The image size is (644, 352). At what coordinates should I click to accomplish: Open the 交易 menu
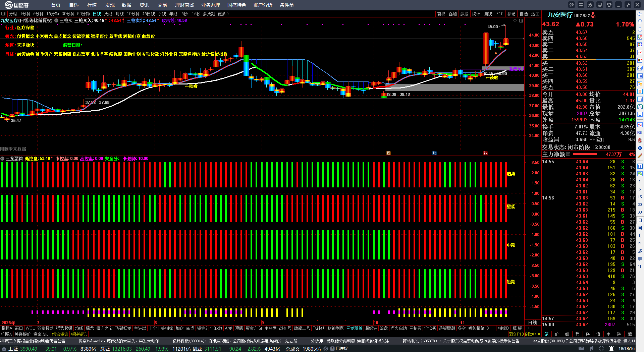[x=162, y=5]
